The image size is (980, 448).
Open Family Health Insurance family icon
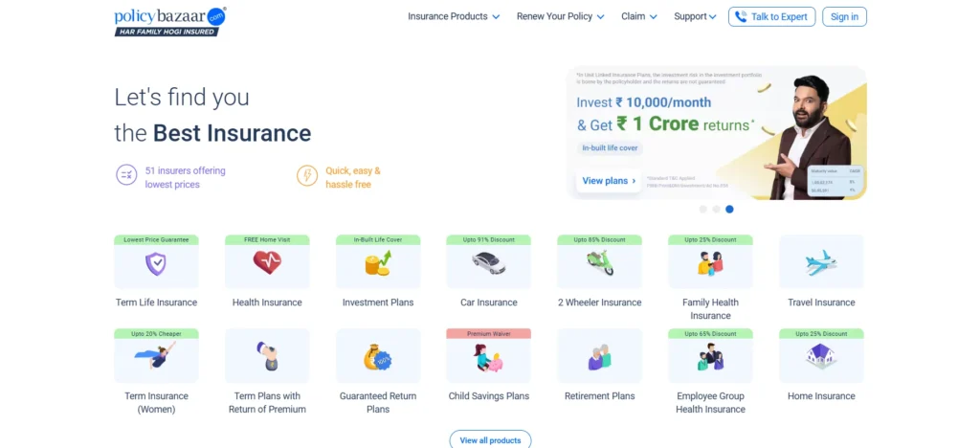tap(710, 263)
